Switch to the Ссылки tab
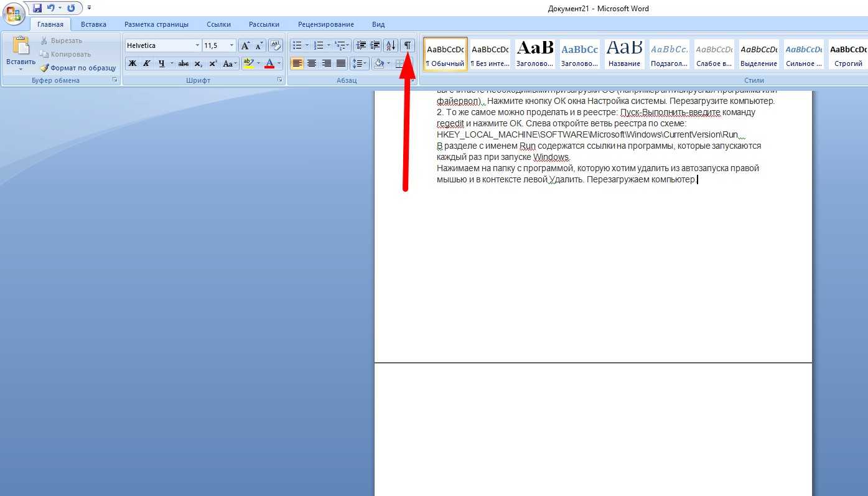This screenshot has height=496, width=868. click(218, 24)
